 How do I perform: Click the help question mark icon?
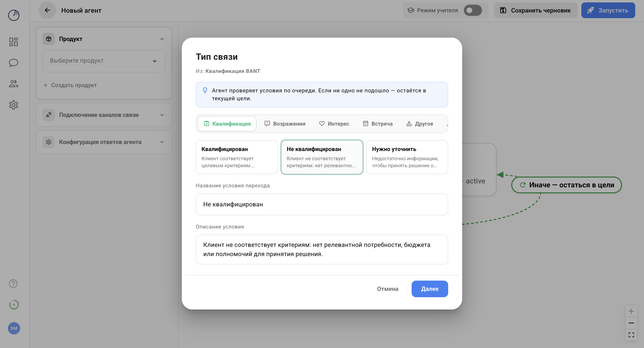tap(13, 284)
